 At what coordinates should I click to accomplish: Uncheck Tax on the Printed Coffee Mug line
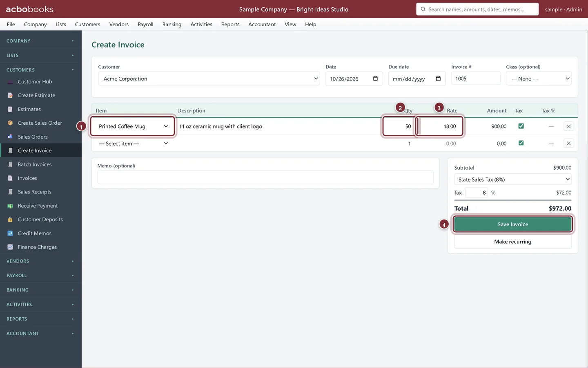tap(521, 126)
